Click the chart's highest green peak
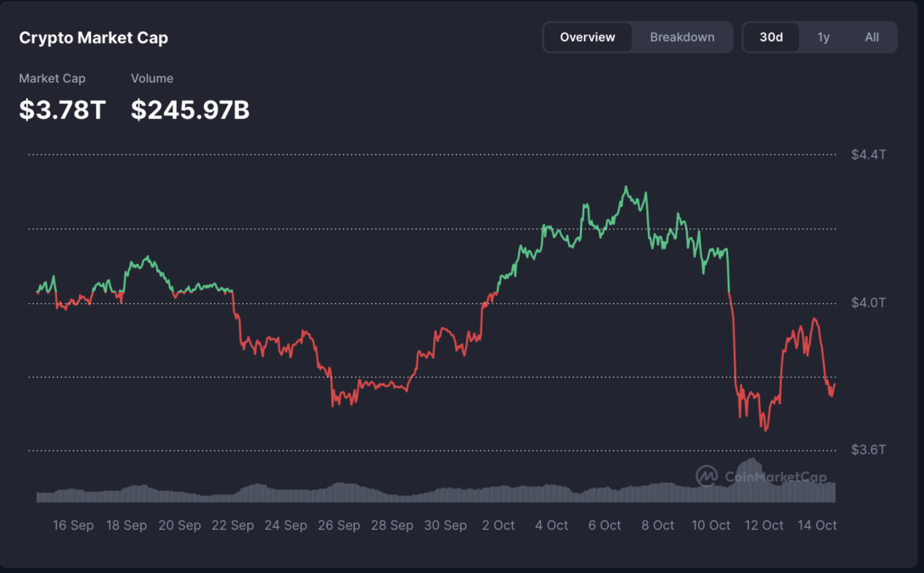The image size is (924, 573). tap(626, 188)
